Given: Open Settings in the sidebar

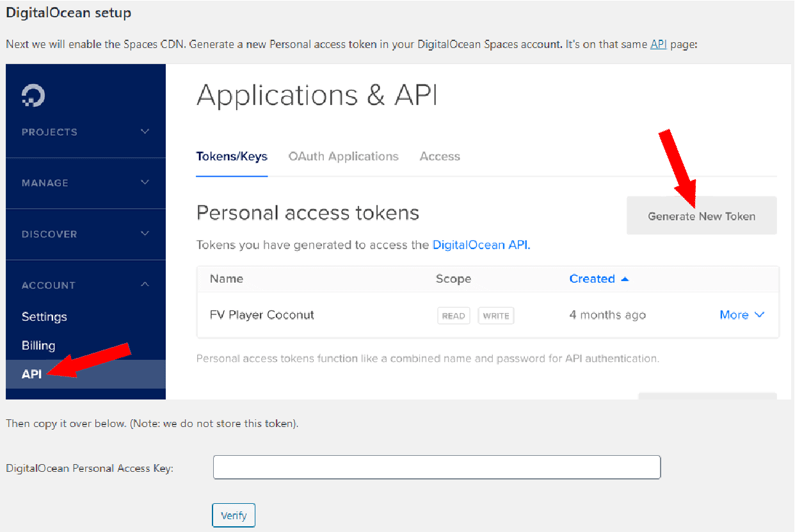Looking at the screenshot, I should click(x=44, y=317).
